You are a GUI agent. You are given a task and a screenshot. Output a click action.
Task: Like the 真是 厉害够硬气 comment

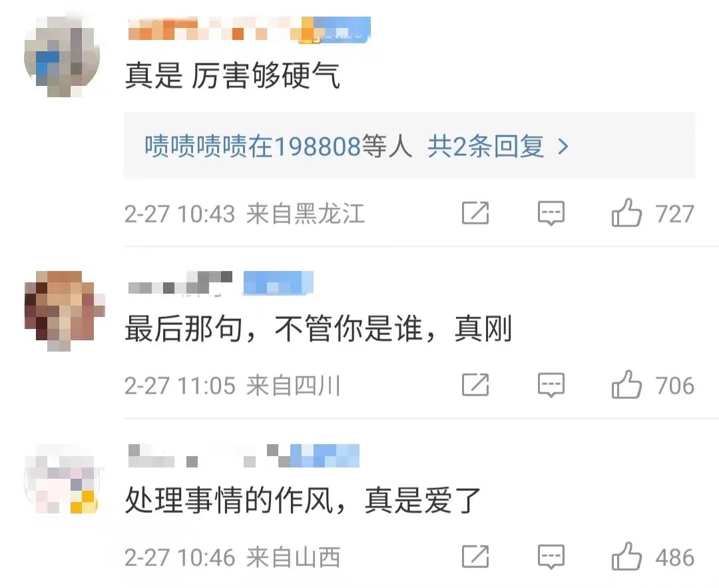pos(626,213)
